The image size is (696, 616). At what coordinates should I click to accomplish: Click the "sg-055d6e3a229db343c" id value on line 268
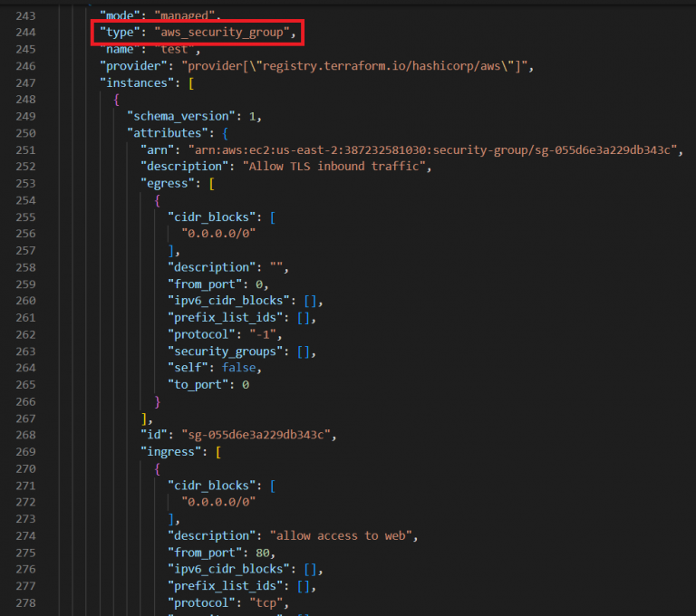point(258,435)
